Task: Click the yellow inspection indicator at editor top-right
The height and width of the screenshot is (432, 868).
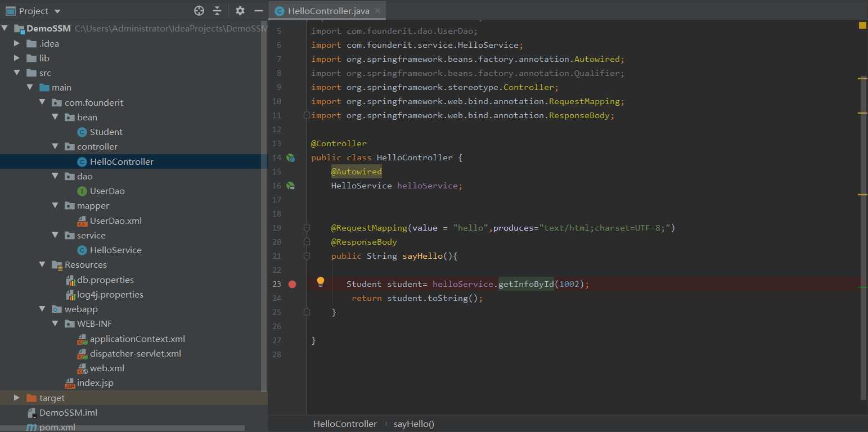Action: point(862,25)
